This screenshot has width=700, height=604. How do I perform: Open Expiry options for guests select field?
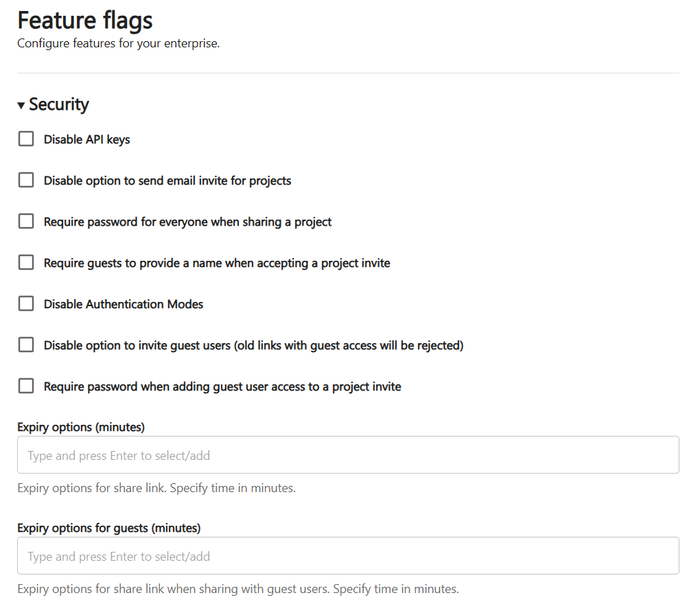click(348, 556)
